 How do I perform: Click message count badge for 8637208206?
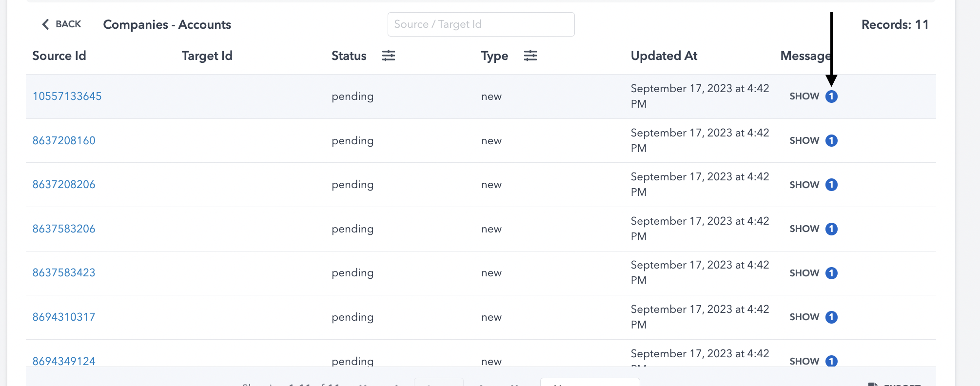831,185
